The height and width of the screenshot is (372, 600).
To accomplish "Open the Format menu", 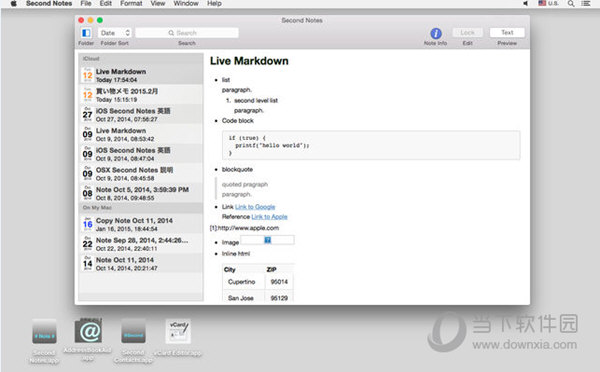I will pyautogui.click(x=131, y=3).
